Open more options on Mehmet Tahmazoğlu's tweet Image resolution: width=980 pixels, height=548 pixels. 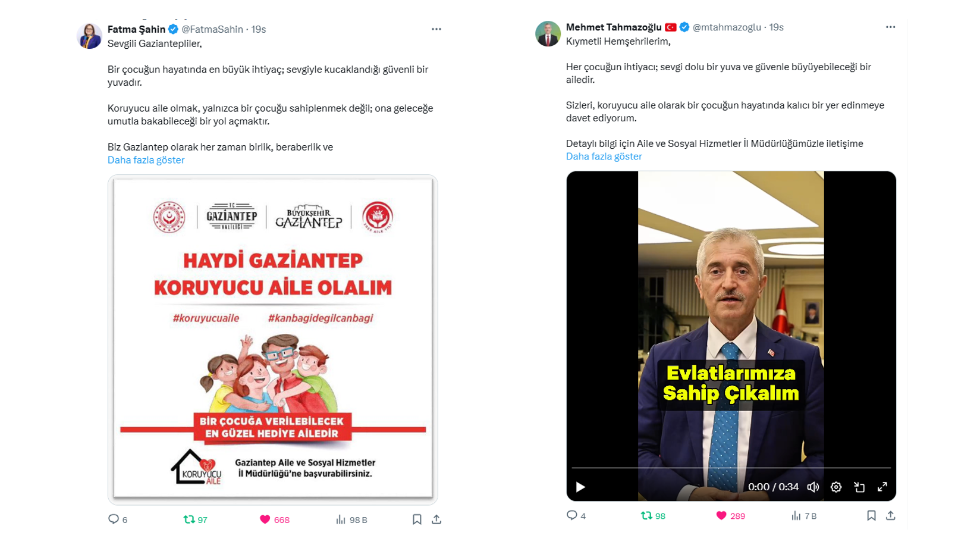point(890,27)
